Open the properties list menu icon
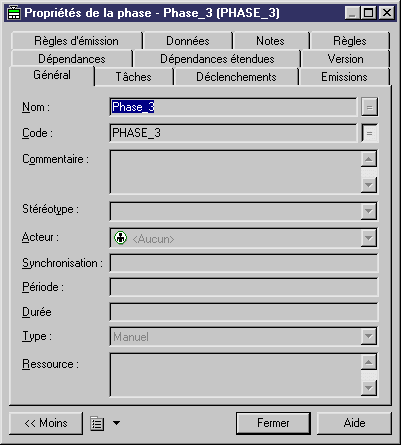Image resolution: width=401 pixels, height=445 pixels. [97, 423]
